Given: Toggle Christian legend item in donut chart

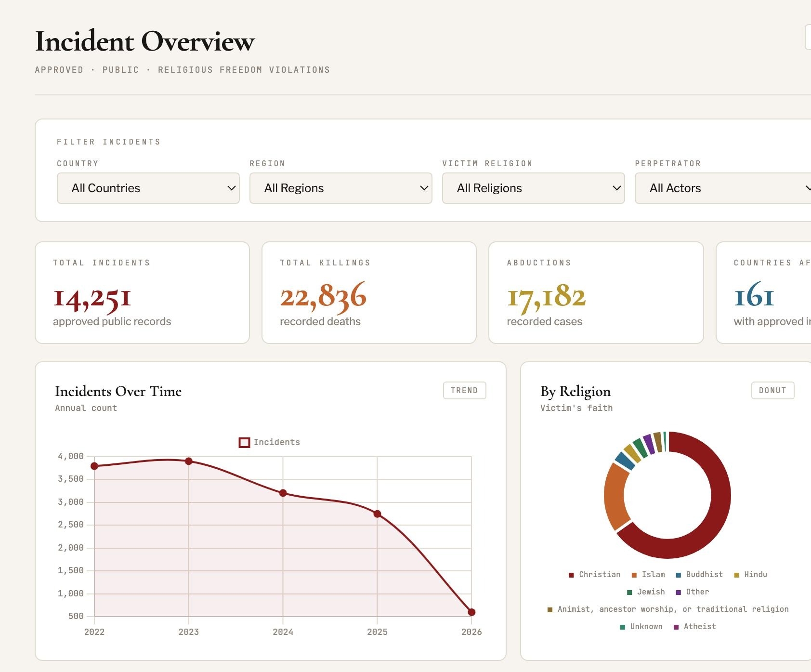Looking at the screenshot, I should point(595,575).
